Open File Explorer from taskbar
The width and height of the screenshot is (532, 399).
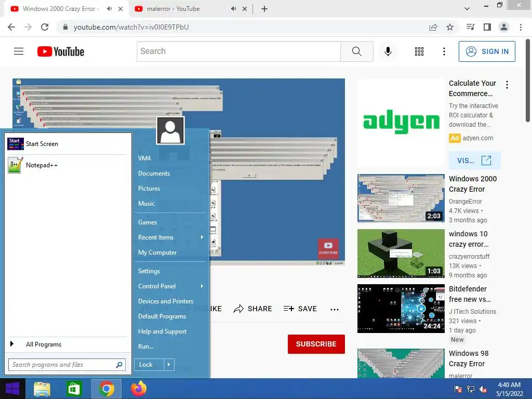tap(42, 389)
